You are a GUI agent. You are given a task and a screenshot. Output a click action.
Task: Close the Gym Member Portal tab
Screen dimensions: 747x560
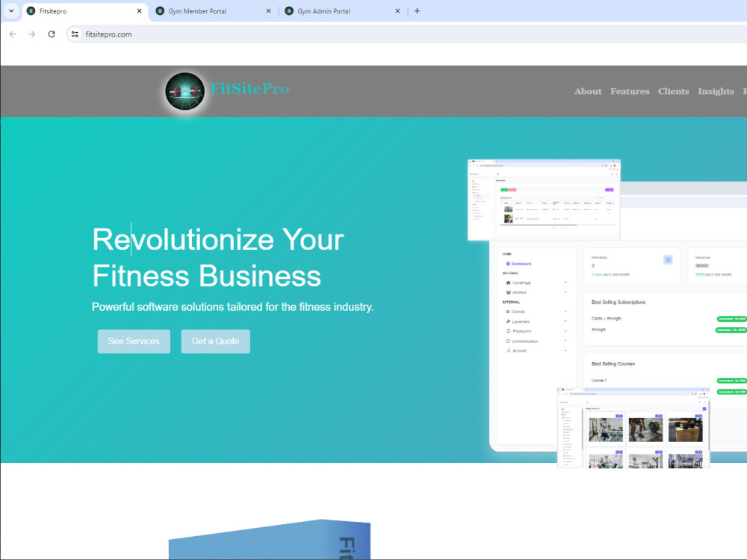(x=268, y=11)
